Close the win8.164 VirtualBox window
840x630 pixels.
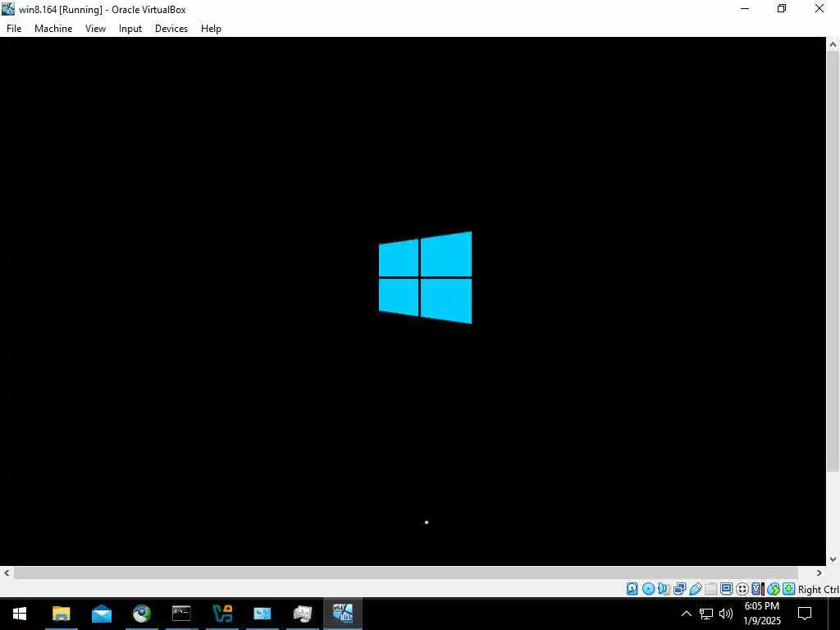pyautogui.click(x=819, y=8)
